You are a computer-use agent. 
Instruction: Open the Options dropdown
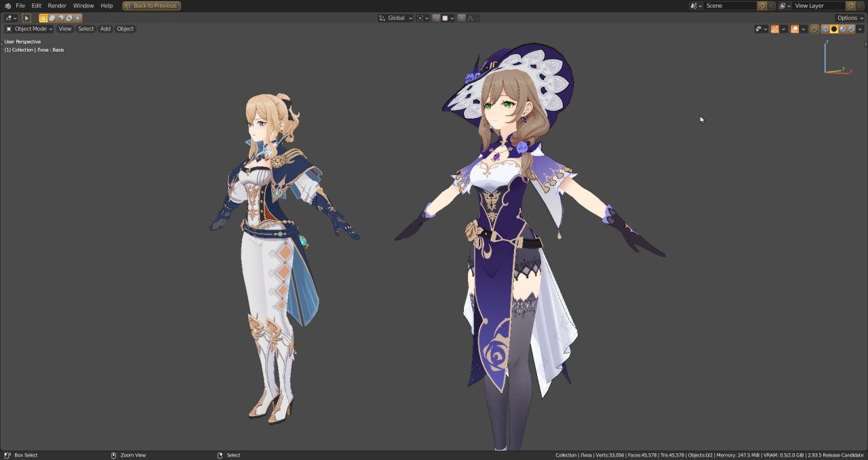click(850, 18)
